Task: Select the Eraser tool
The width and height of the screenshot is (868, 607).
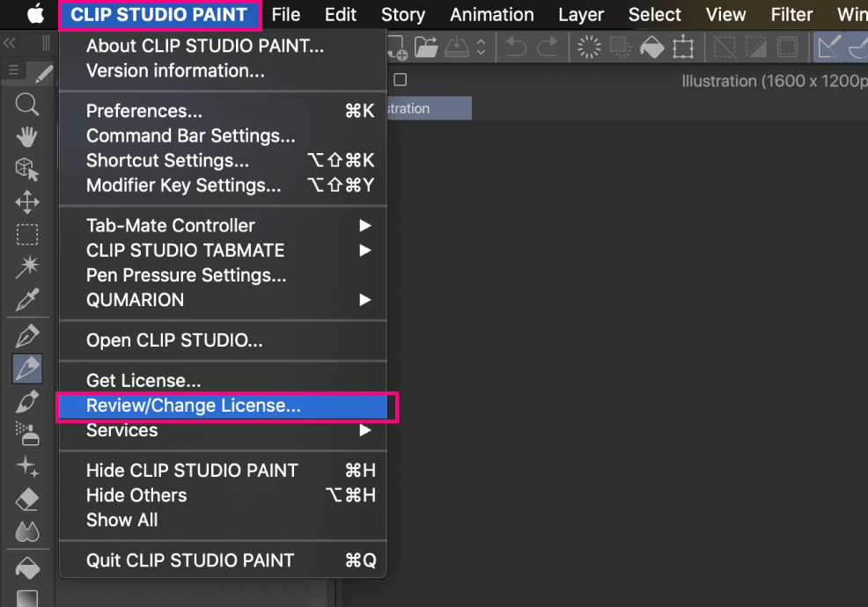Action: tap(27, 500)
